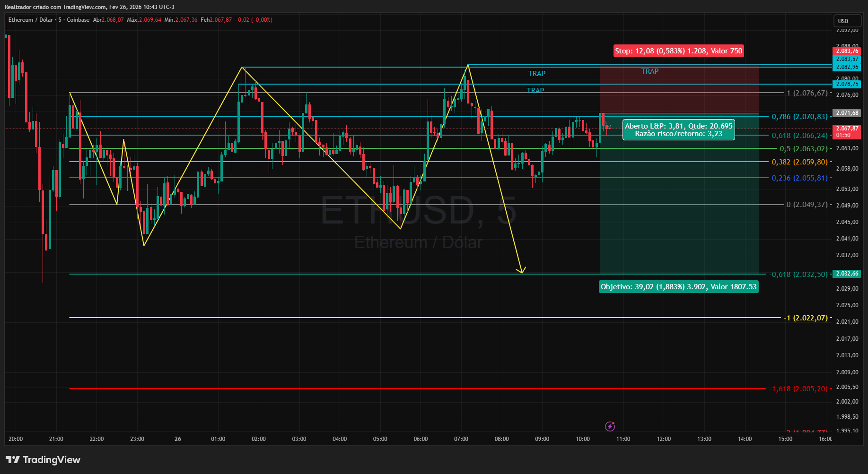
Task: Click the 14:00 time axis label
Action: [x=745, y=439]
